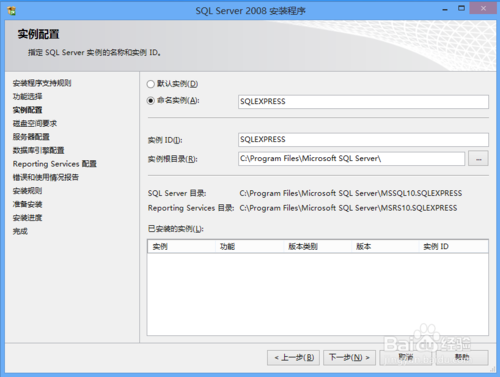The image size is (500, 377).
Task: Select 功能选择 step in sidebar
Action: [x=28, y=96]
